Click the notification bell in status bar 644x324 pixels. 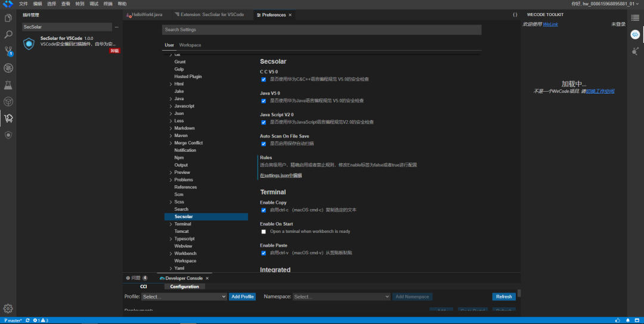tap(627, 320)
